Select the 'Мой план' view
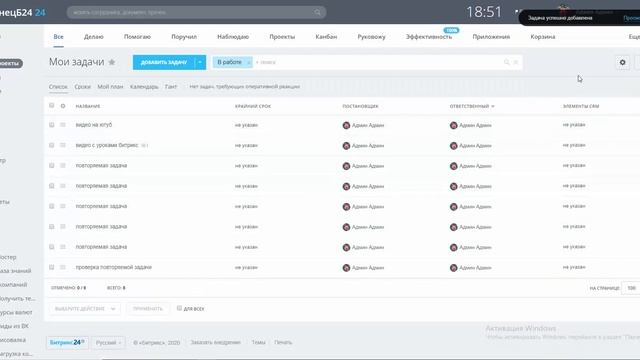Viewport: 640px width, 360px height. point(110,87)
